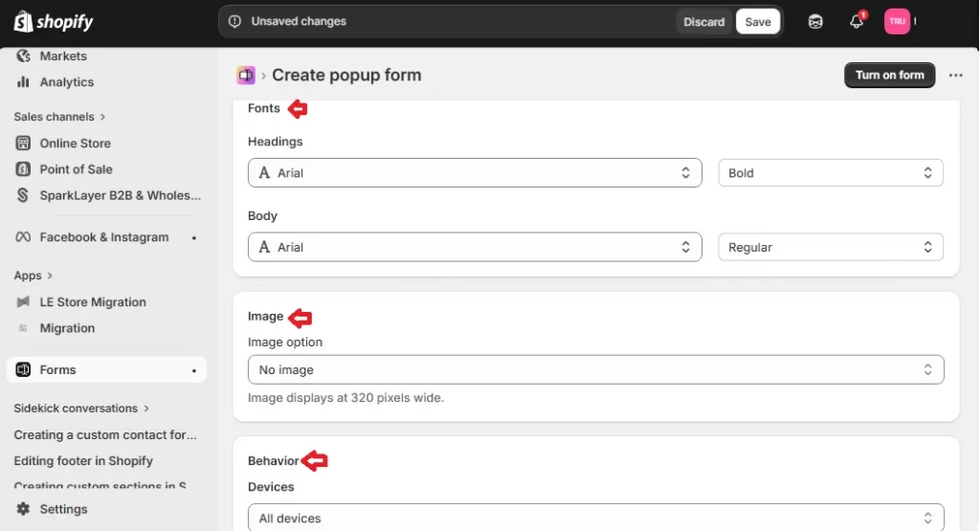Open 'Editing footer in Shopify' conversation
This screenshot has width=980, height=531.
(x=83, y=461)
